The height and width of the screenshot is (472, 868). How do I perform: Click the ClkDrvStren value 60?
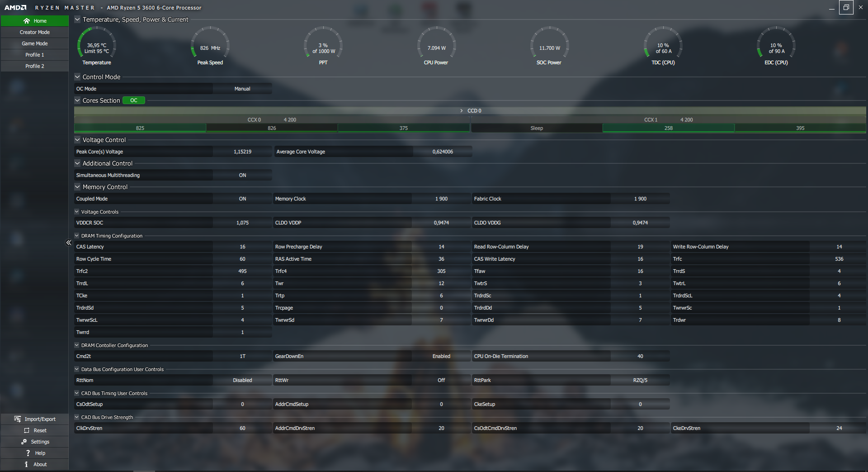point(242,428)
